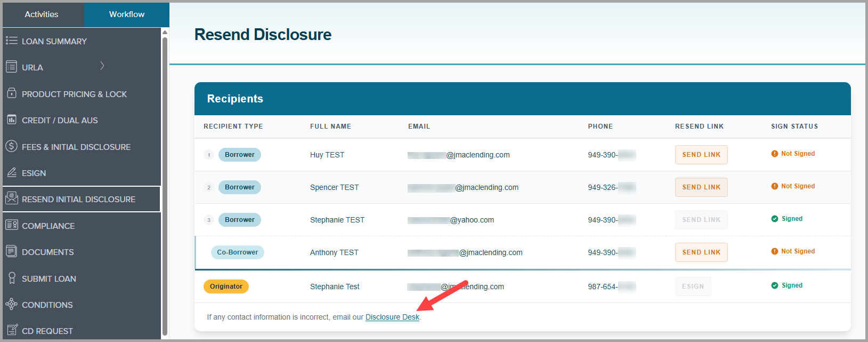Click the Loan Summary list icon

(x=11, y=41)
